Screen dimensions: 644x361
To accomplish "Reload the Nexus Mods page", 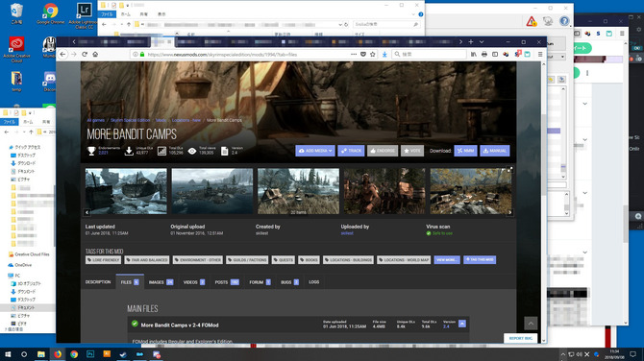I will pyautogui.click(x=85, y=54).
